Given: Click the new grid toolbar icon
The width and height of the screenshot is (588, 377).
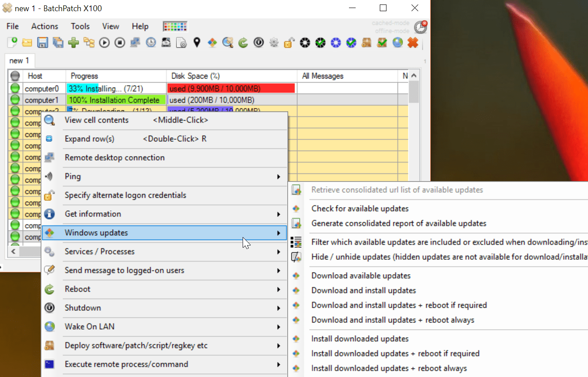Looking at the screenshot, I should (x=13, y=42).
